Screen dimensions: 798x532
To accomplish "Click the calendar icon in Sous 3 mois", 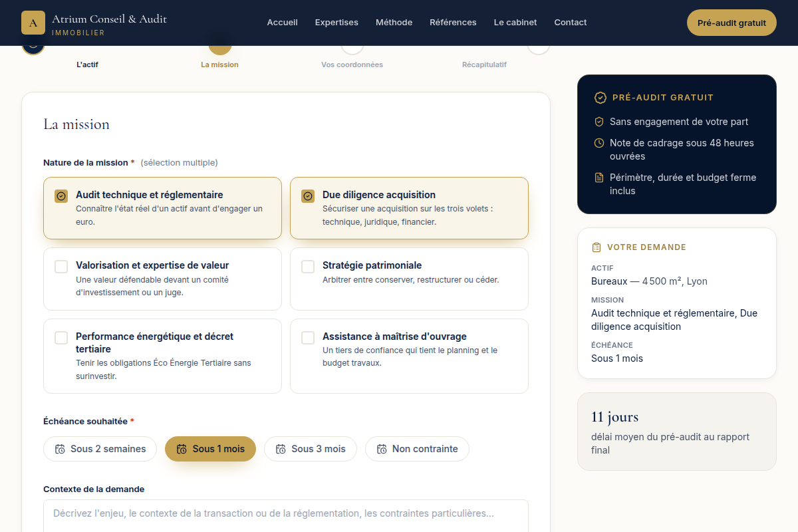I will click(x=281, y=449).
